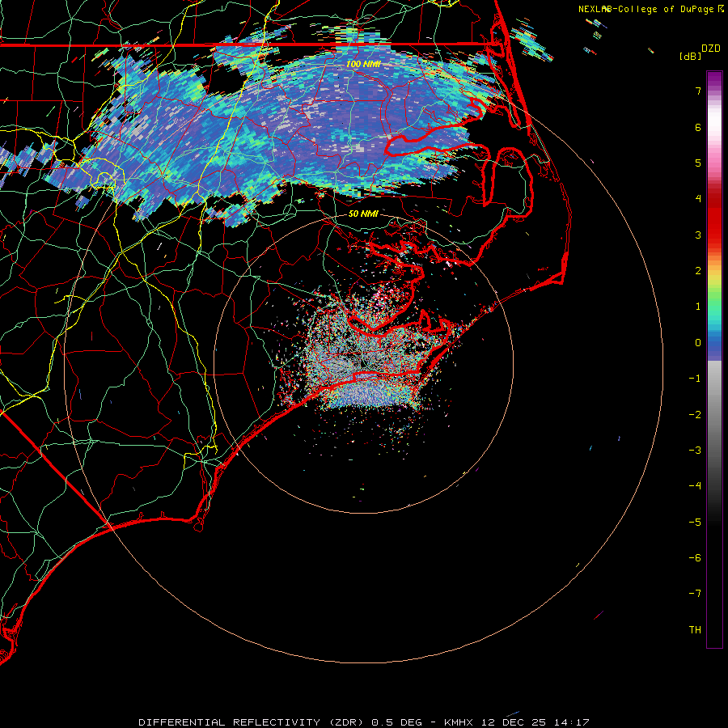Click the [dB] units label
Viewport: 728px width, 728px height.
tap(691, 56)
